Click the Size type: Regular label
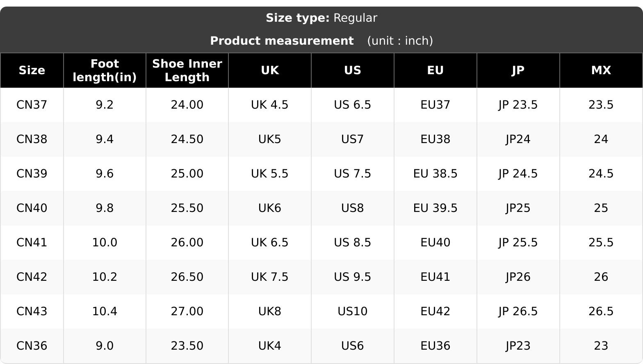Image resolution: width=643 pixels, height=364 pixels. (x=321, y=18)
